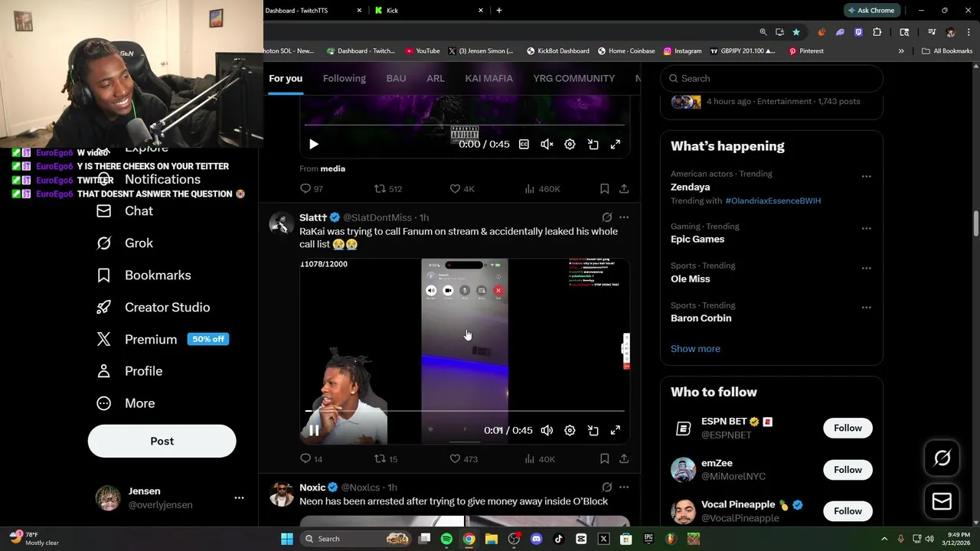Expand the hidden bookmarks chevron in Chrome

[901, 51]
